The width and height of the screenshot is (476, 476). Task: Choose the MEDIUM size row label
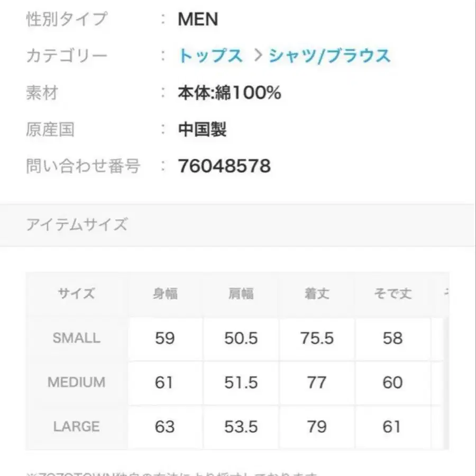point(77,382)
